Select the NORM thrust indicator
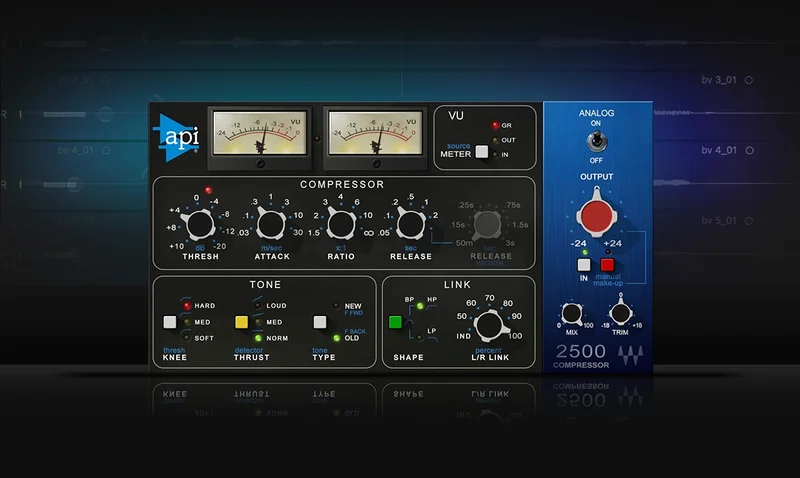Screen dimensions: 800x478 pos(258,338)
